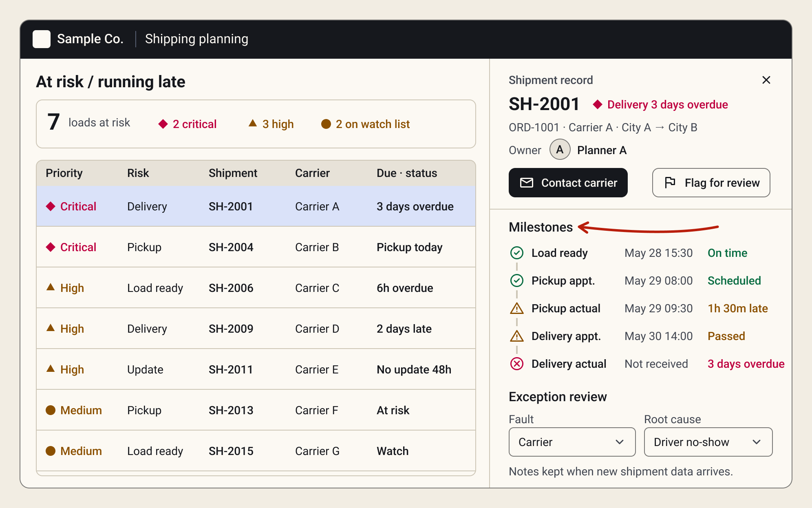Open the Fault dropdown showing Carrier
812x508 pixels.
pos(572,442)
